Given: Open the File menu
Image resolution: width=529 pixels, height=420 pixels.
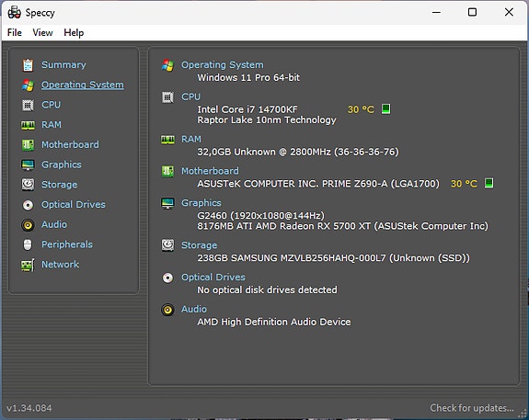Looking at the screenshot, I should coord(15,33).
